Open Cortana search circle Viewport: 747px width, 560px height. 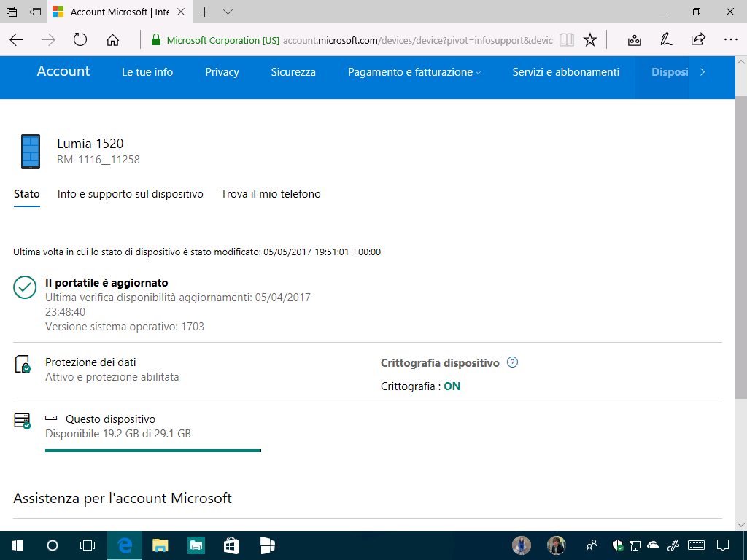53,545
